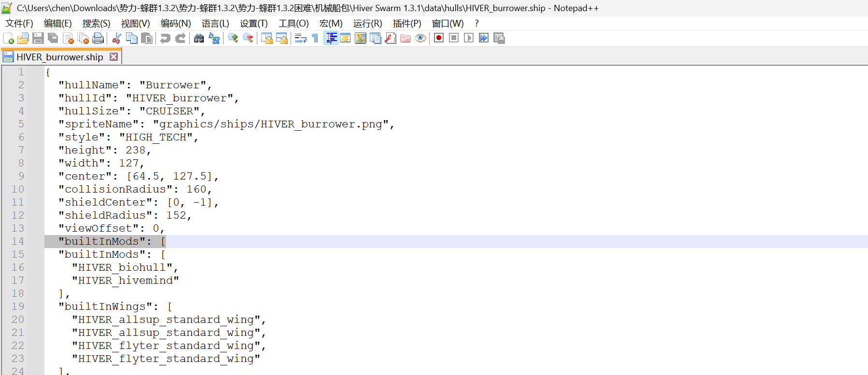The height and width of the screenshot is (375, 868).
Task: Click the Undo arrow icon
Action: pos(165,38)
